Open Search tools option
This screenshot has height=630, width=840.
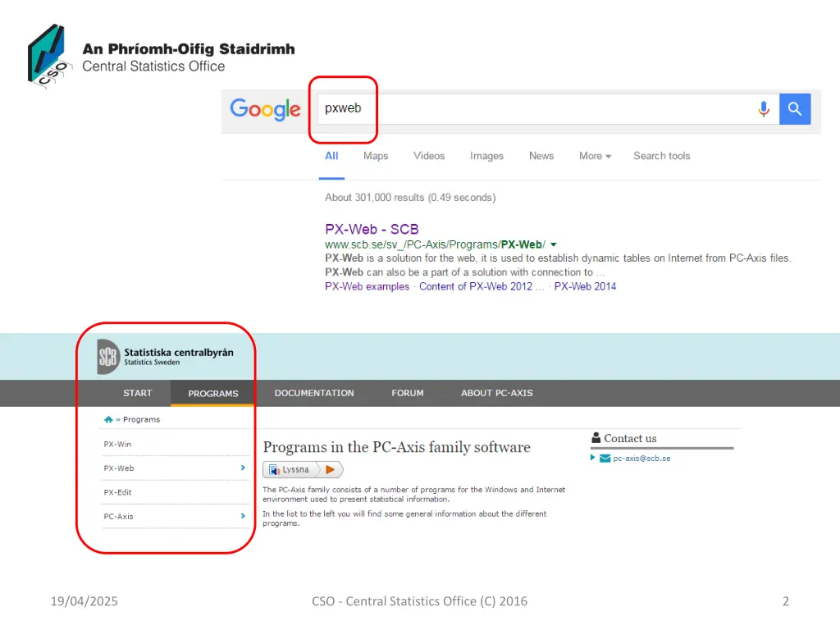662,156
